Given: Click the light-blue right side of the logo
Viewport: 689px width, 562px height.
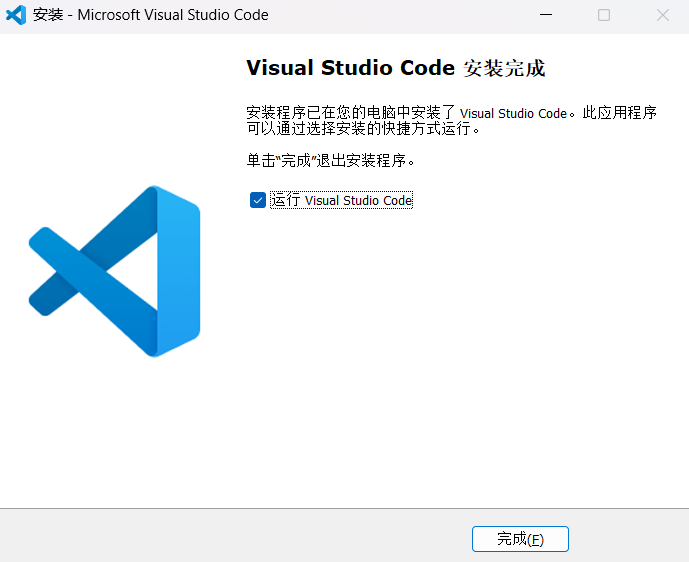Looking at the screenshot, I should [x=178, y=270].
